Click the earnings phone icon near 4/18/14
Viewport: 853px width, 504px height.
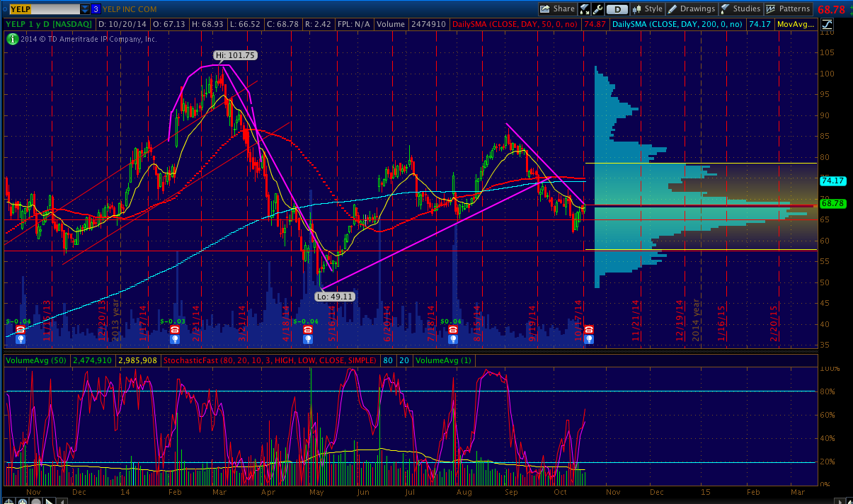click(x=307, y=330)
